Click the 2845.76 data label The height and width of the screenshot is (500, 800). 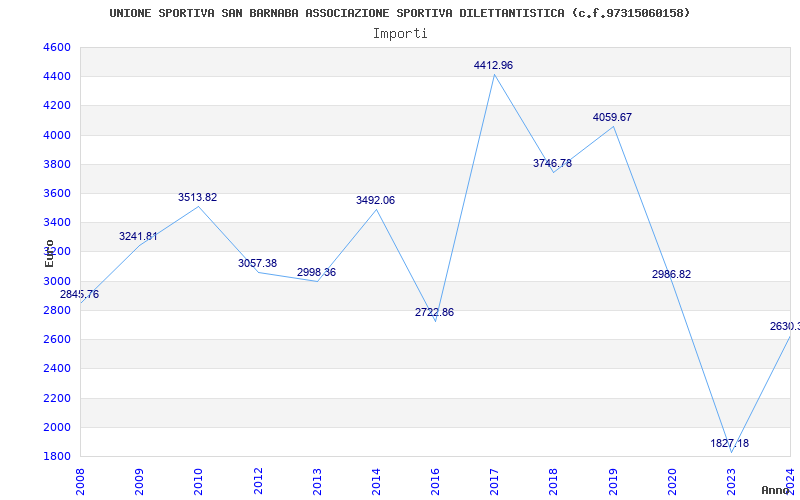tap(80, 294)
